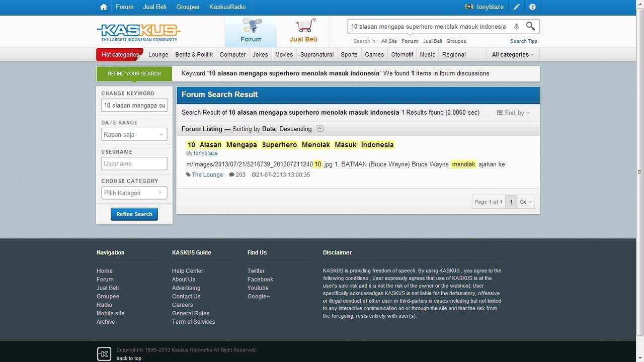This screenshot has height=362, width=644.
Task: Open the 10 Alasan Mengapa Superhero thread
Action: tap(290, 145)
